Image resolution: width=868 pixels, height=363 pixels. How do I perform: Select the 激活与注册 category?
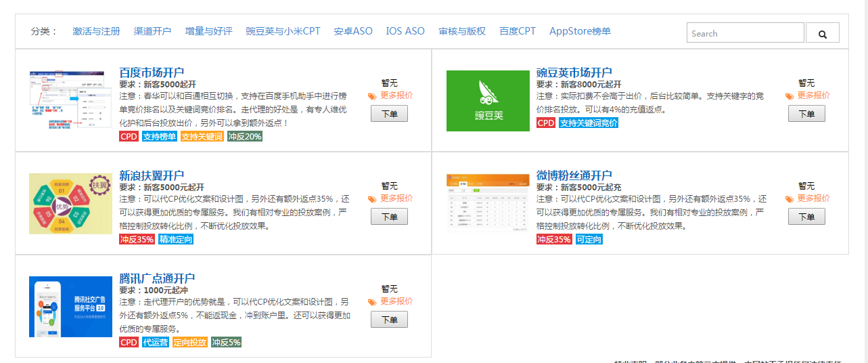click(96, 31)
